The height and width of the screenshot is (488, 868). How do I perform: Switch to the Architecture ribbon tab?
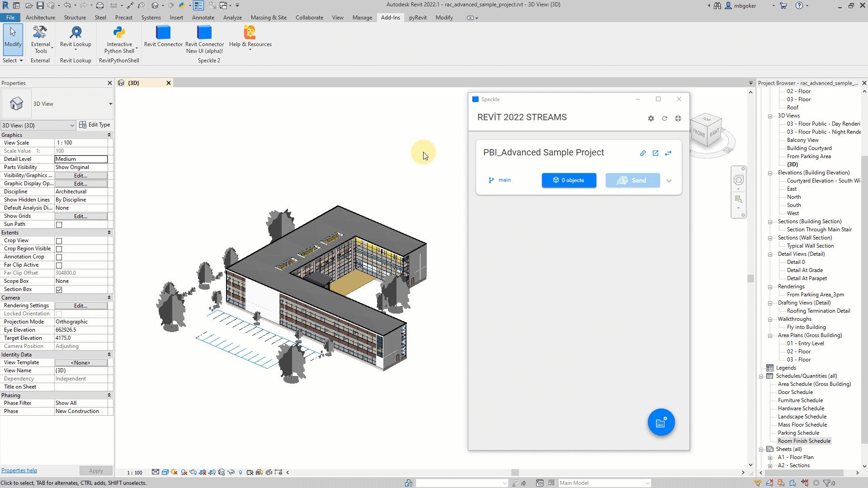(x=40, y=18)
